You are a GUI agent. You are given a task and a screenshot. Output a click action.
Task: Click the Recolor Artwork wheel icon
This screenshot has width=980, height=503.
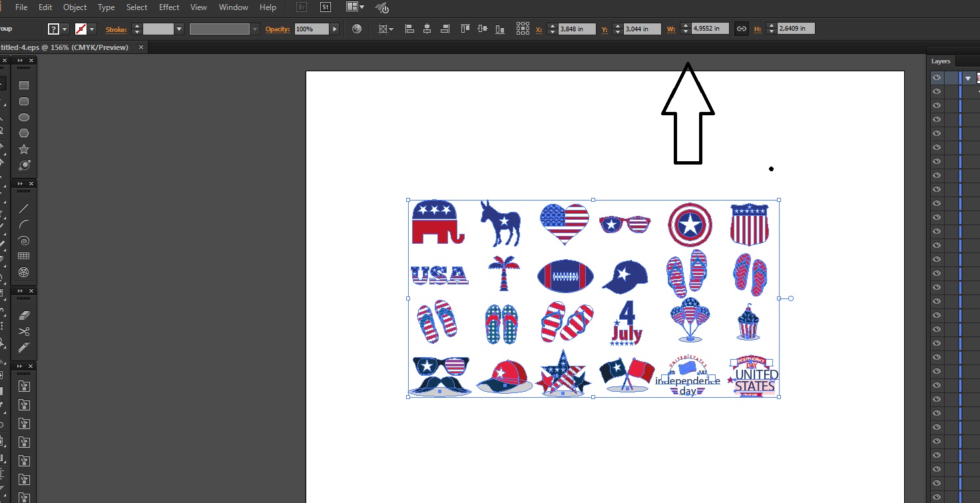(357, 29)
